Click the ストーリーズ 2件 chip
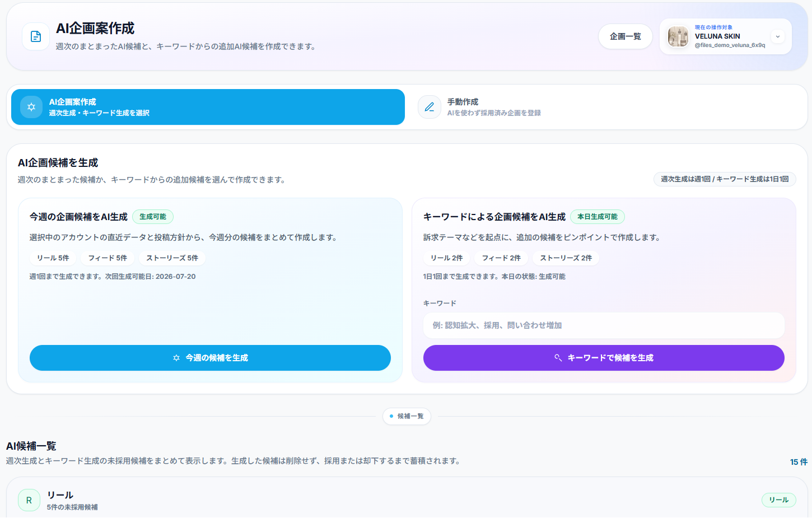Screen dimensions: 812x518 566,258
